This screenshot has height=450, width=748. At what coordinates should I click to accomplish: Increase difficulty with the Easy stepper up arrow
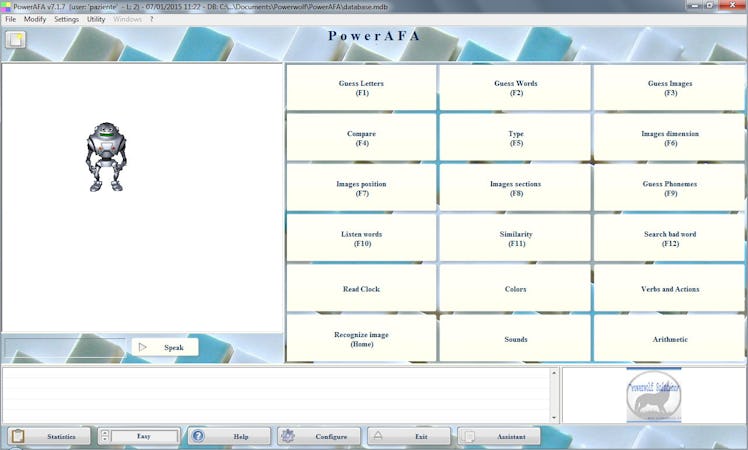105,432
